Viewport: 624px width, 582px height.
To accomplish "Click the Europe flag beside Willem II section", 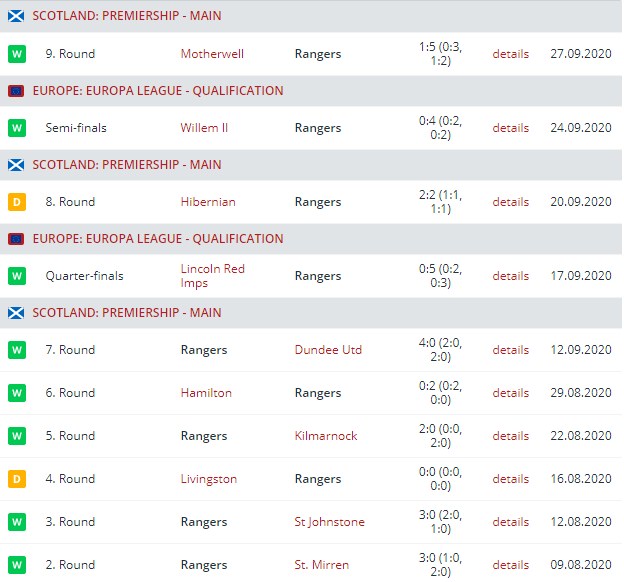I will [x=16, y=91].
